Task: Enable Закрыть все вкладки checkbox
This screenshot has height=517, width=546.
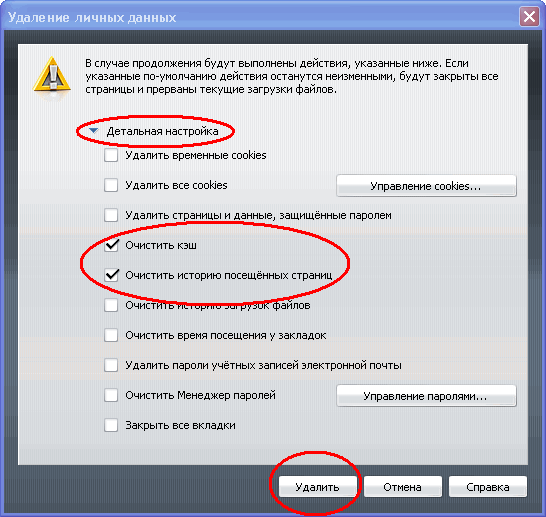Action: [x=111, y=425]
